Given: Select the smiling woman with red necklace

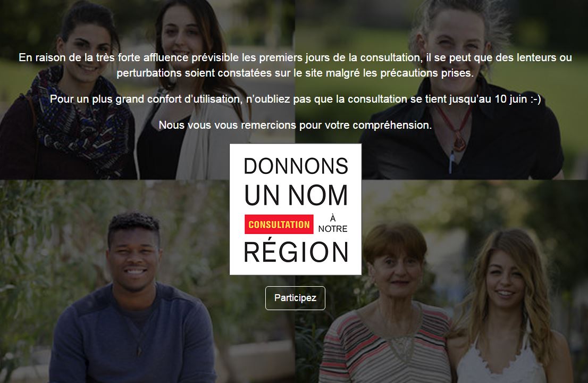Looking at the screenshot, I should (461, 90).
